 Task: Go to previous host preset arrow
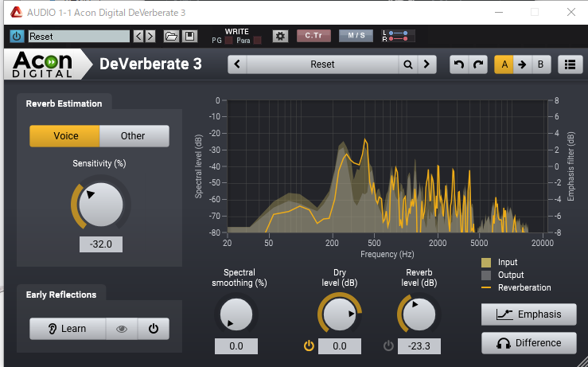click(138, 37)
